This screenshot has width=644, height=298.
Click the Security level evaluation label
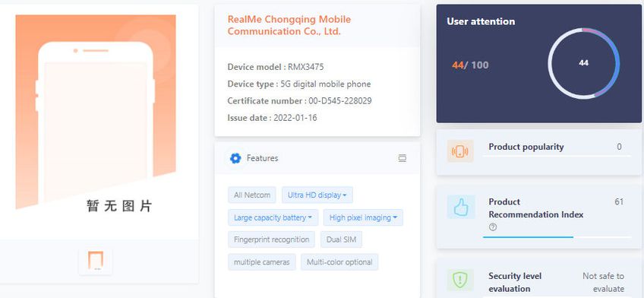515,282
